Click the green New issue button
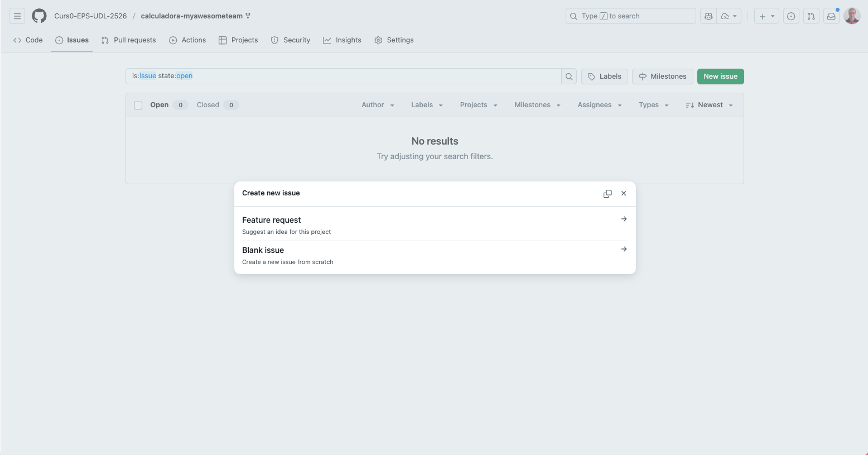Screen dimensions: 868x455 pos(720,76)
